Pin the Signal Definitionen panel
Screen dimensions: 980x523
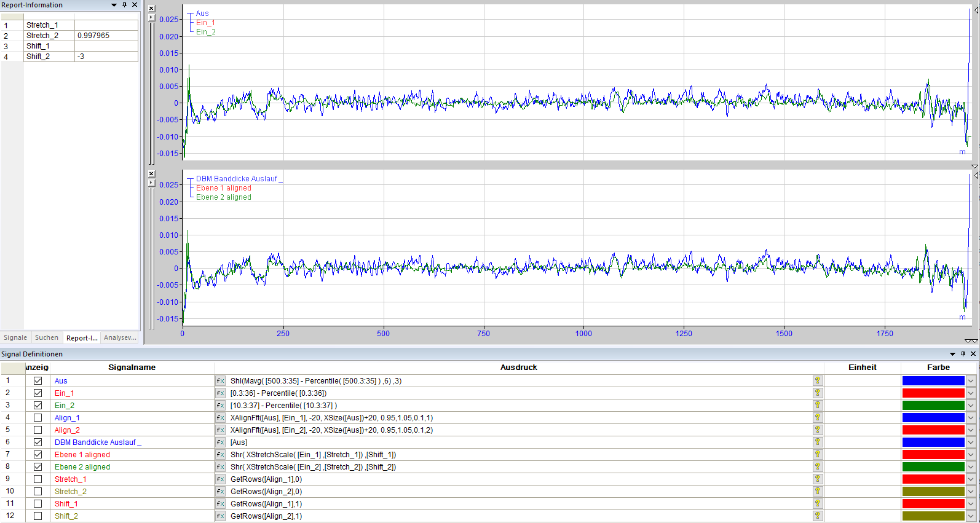coord(963,354)
